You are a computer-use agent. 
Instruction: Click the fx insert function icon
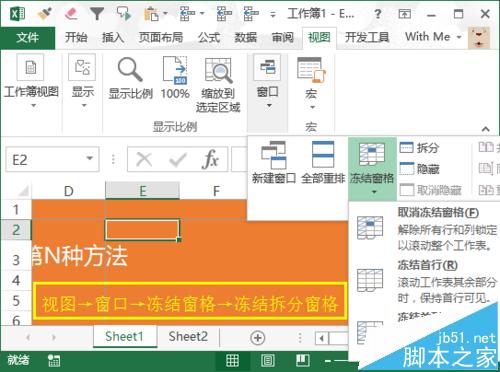click(210, 160)
